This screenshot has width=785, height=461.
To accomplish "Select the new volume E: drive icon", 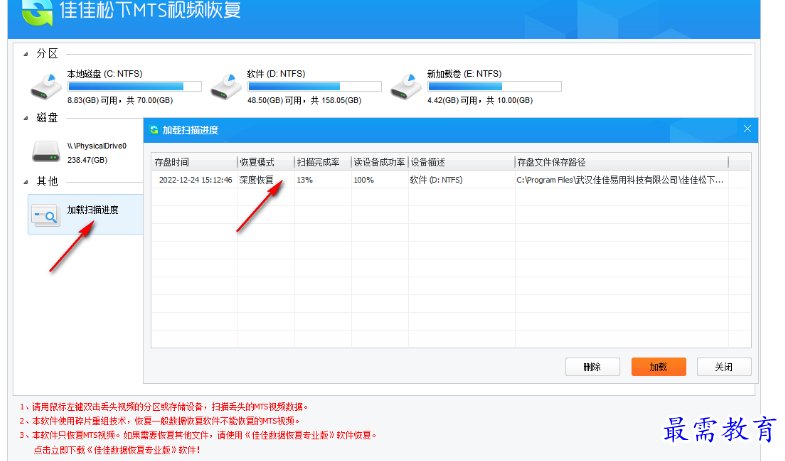I will pyautogui.click(x=406, y=87).
